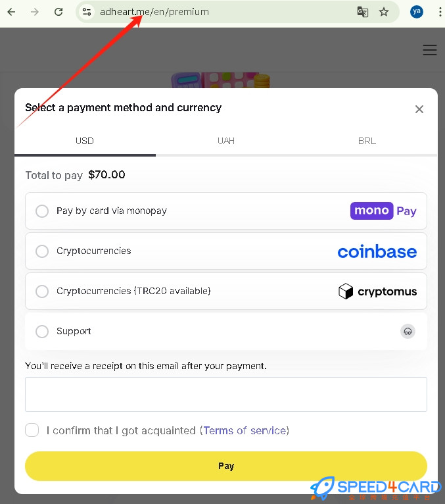Click the receipt email input field

pyautogui.click(x=226, y=394)
